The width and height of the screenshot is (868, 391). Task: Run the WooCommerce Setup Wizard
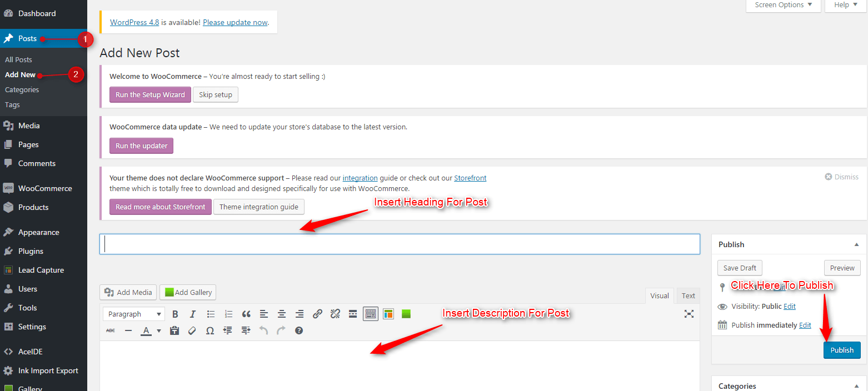(x=150, y=94)
